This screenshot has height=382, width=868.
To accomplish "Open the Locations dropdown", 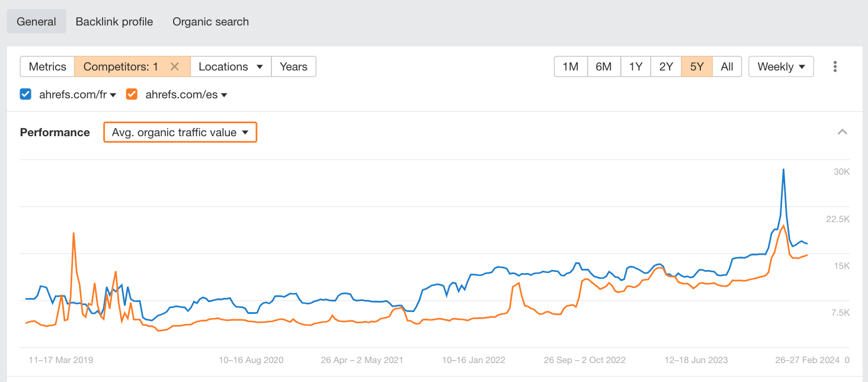I will 230,66.
